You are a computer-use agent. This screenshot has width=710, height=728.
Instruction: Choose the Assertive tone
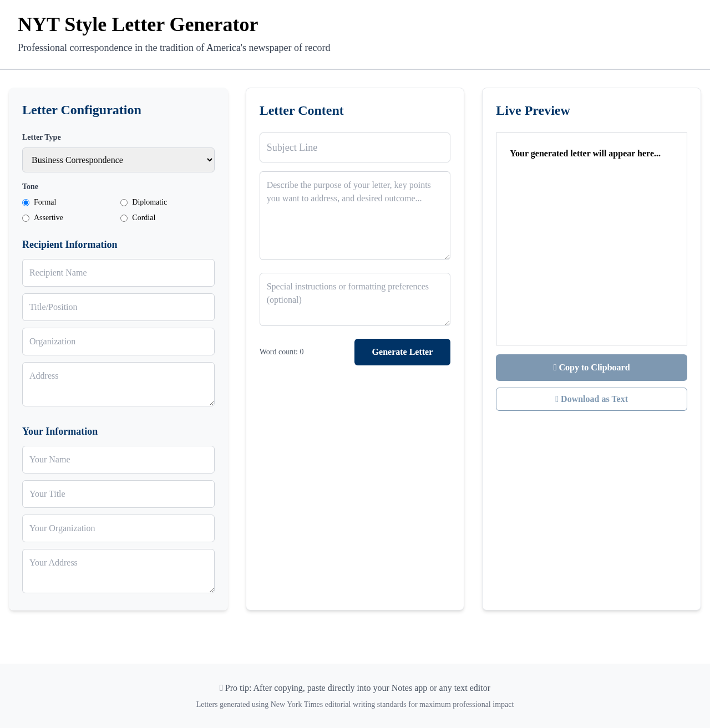coord(26,218)
